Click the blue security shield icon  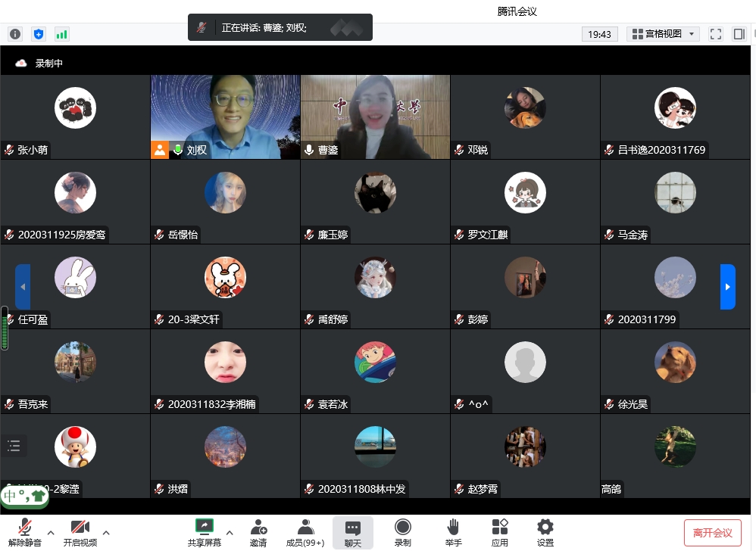[x=39, y=34]
